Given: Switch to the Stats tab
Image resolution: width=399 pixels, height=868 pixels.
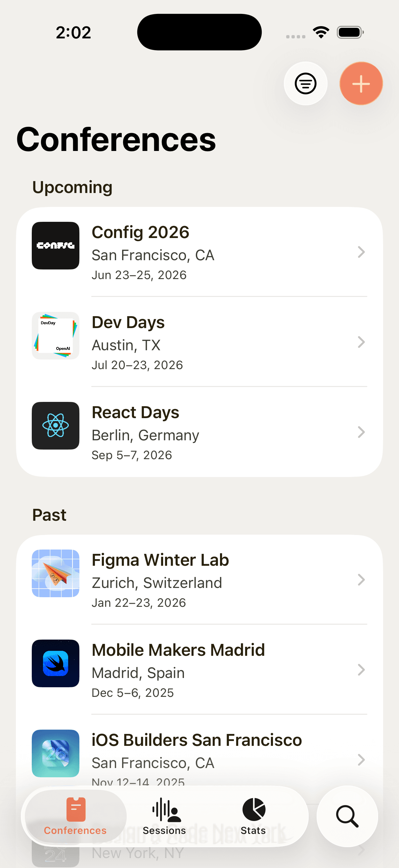Looking at the screenshot, I should click(x=253, y=816).
